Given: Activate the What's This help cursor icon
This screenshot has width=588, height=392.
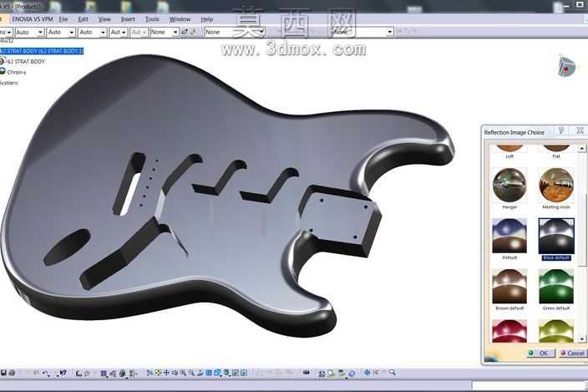Looking at the screenshot, I should pyautogui.click(x=63, y=373).
